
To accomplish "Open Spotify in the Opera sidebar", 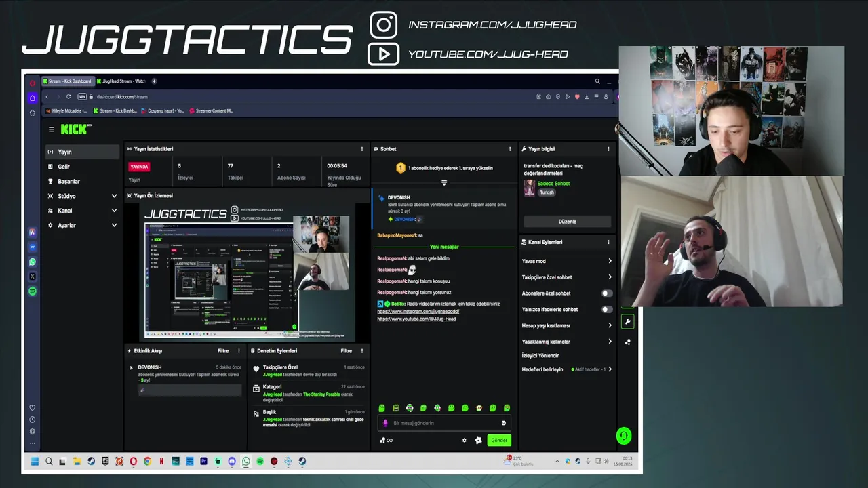I will pyautogui.click(x=32, y=291).
